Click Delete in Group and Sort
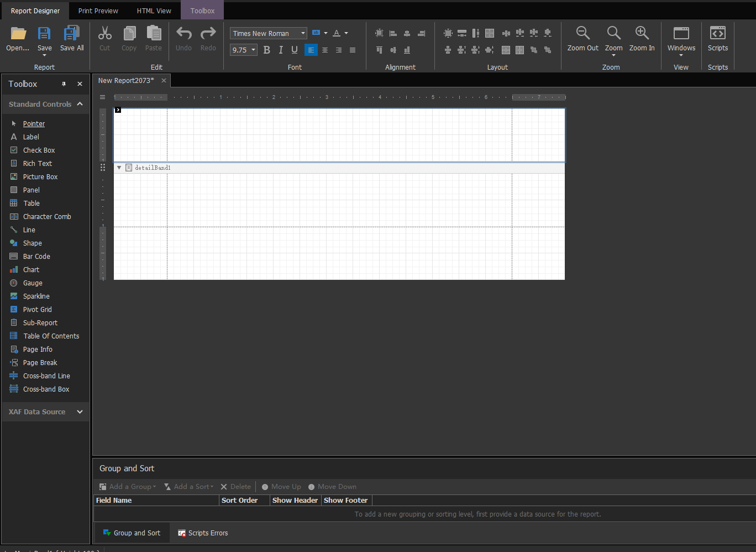 pos(236,487)
